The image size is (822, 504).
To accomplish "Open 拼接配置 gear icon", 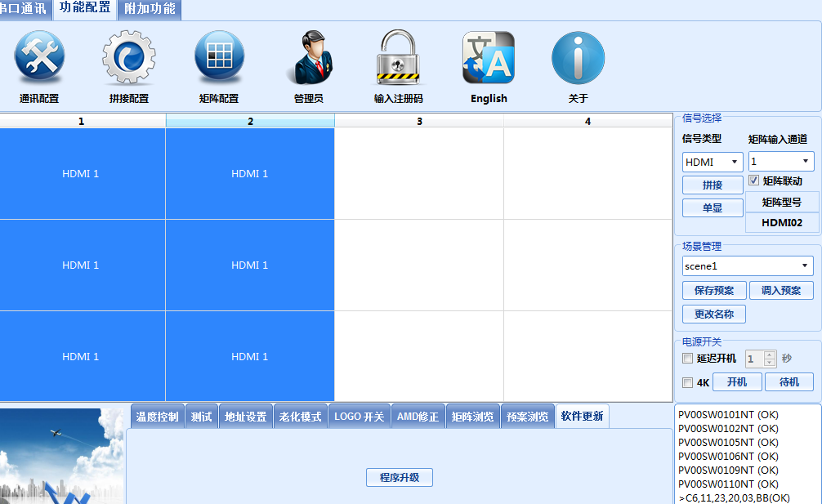I will coord(129,59).
